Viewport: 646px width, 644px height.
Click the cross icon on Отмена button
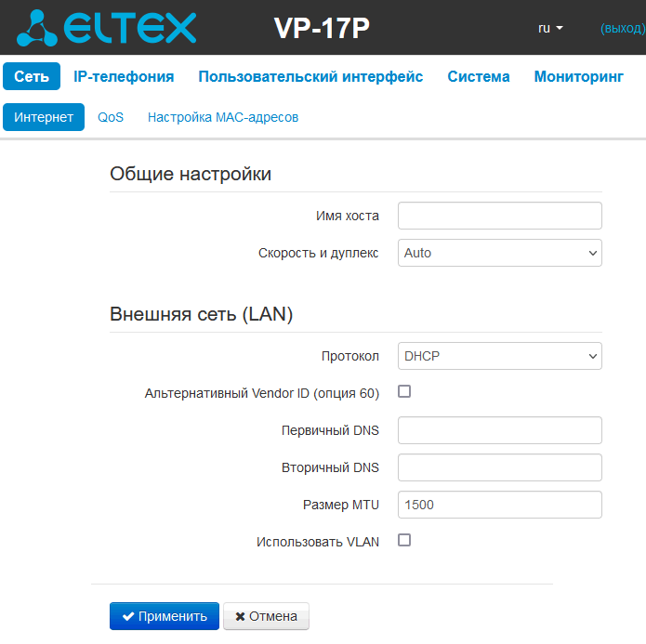(x=240, y=616)
